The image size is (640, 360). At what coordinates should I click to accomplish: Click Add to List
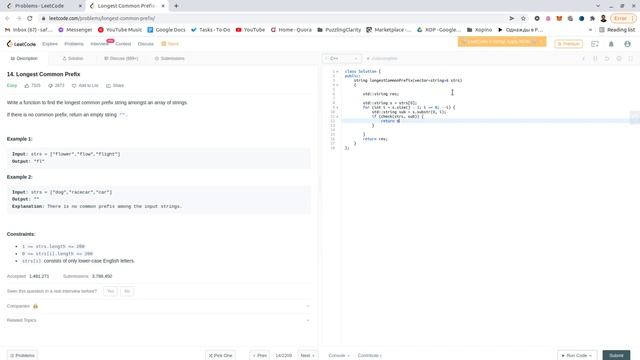pos(85,86)
